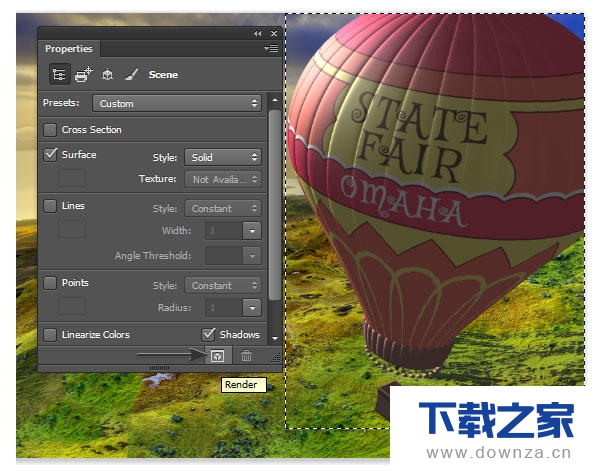Open the Presets Custom dropdown
Image resolution: width=600 pixels, height=471 pixels.
(x=177, y=103)
